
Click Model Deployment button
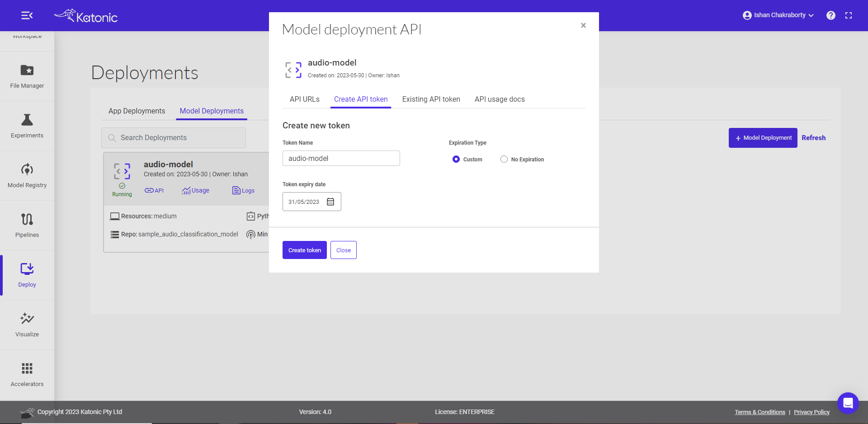coord(763,138)
